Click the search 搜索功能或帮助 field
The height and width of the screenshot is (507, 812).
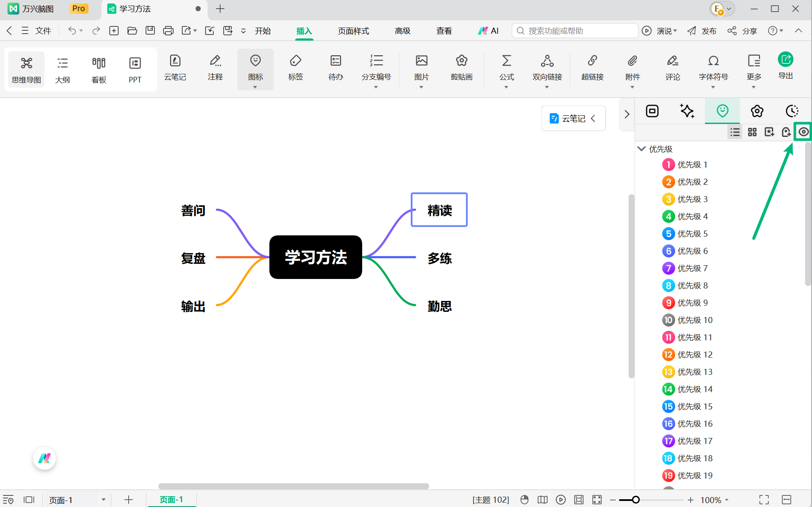click(x=575, y=31)
